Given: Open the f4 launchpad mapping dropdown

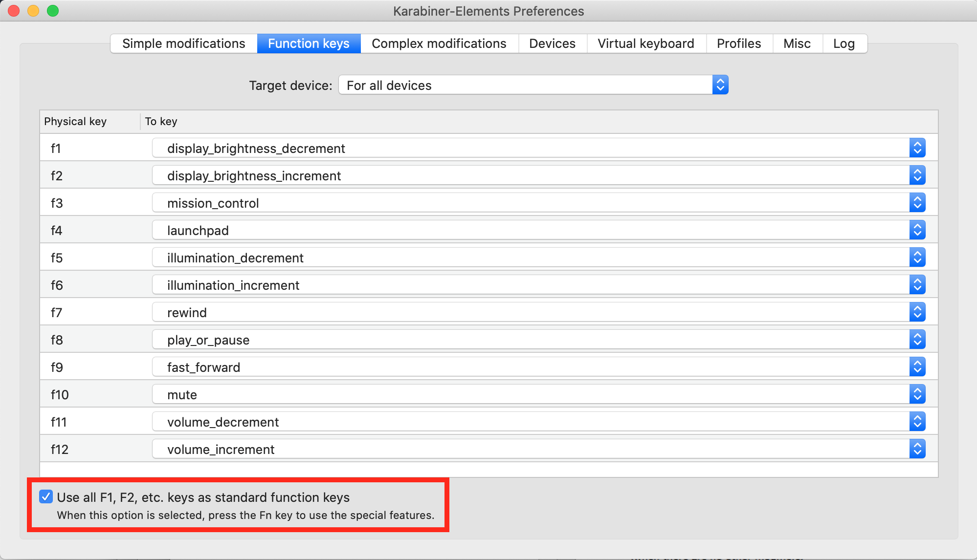Looking at the screenshot, I should [x=539, y=230].
